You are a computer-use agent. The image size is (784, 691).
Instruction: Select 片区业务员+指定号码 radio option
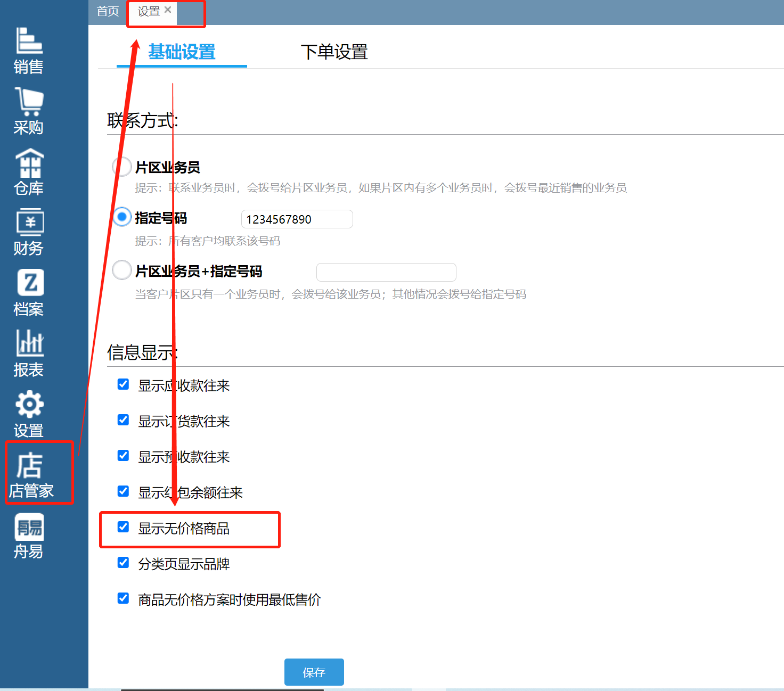tap(122, 270)
